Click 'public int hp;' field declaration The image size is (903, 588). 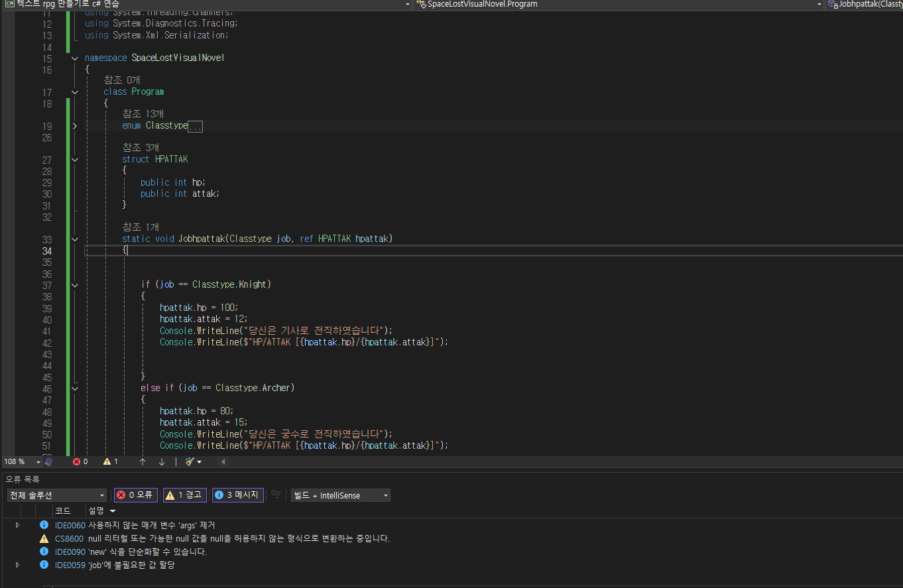(x=173, y=182)
